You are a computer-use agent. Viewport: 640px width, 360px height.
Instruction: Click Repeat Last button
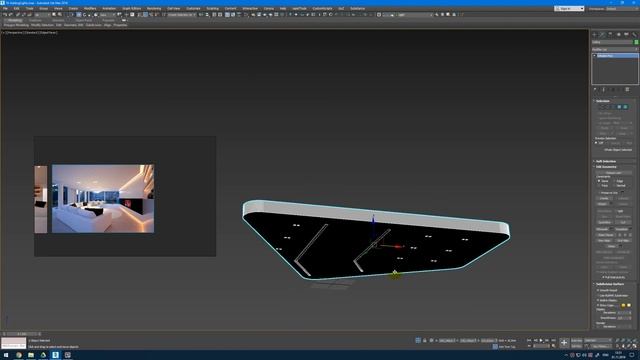point(613,172)
